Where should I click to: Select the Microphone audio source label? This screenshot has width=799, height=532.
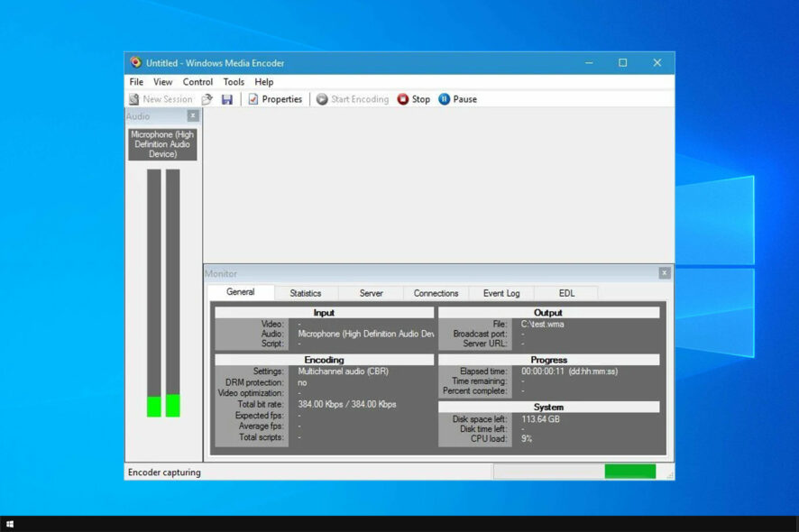click(162, 143)
